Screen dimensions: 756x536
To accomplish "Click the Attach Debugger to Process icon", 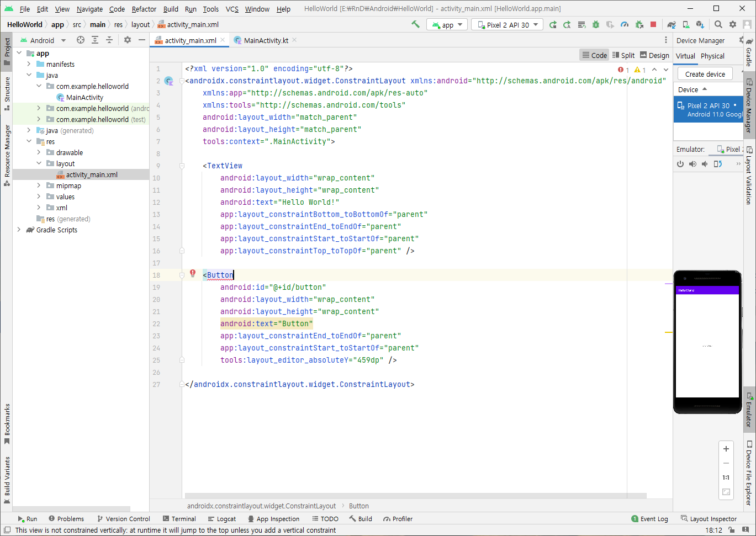I will [x=639, y=24].
